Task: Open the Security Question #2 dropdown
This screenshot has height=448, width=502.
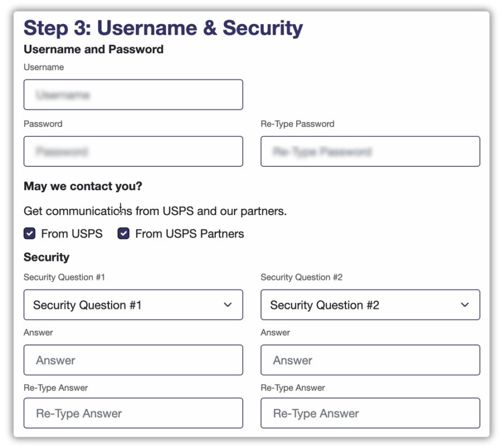Action: point(370,305)
